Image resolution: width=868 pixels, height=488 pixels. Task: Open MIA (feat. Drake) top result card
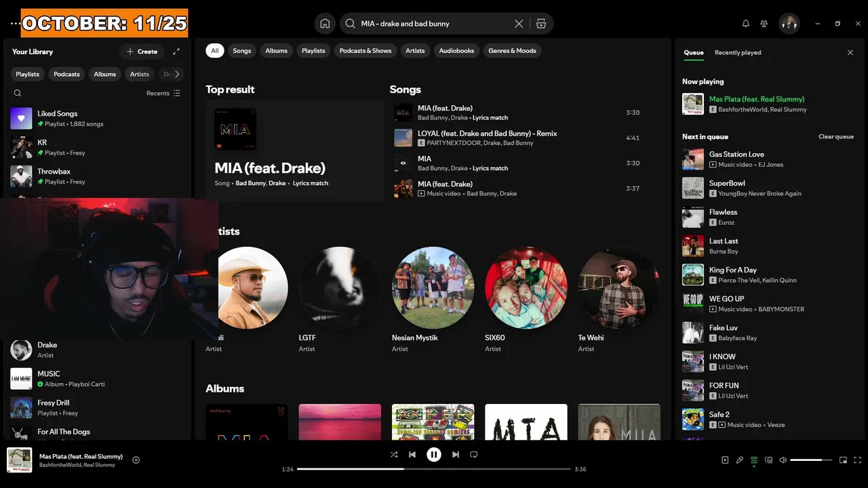coord(294,150)
